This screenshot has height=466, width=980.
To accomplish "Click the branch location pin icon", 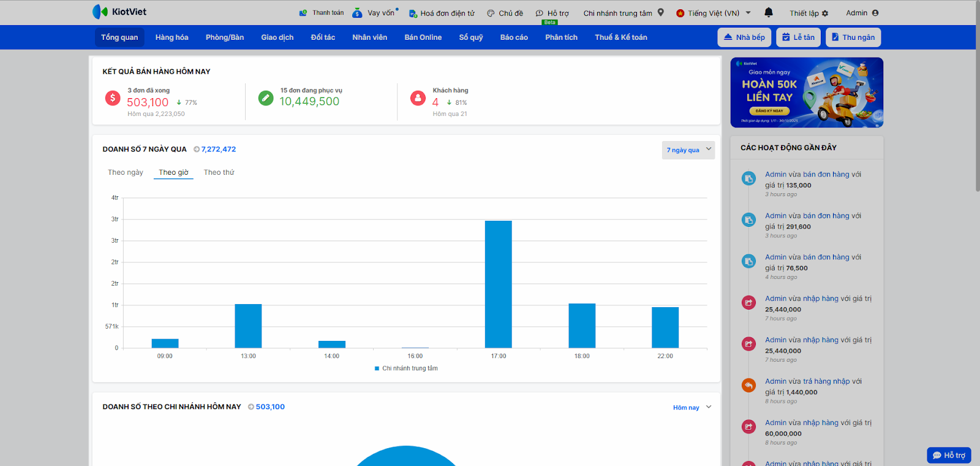I will point(661,12).
